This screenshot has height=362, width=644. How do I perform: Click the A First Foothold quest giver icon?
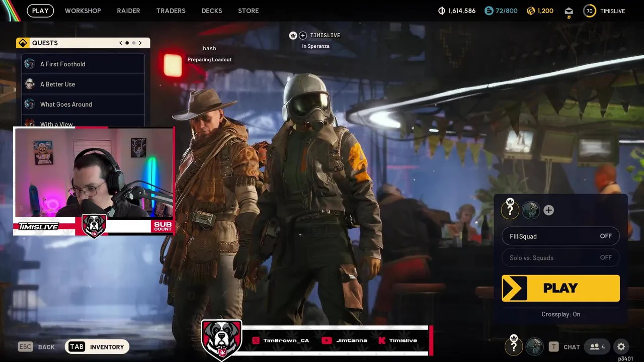(x=30, y=64)
